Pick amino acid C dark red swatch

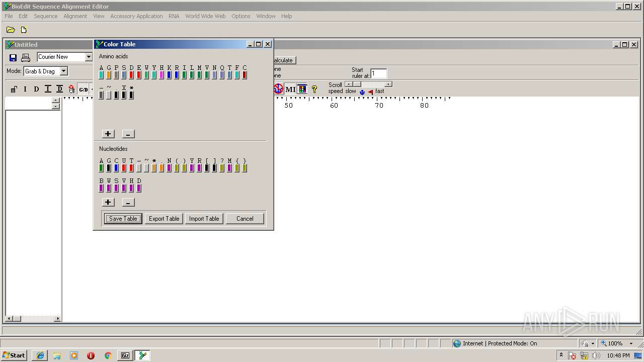pyautogui.click(x=245, y=75)
